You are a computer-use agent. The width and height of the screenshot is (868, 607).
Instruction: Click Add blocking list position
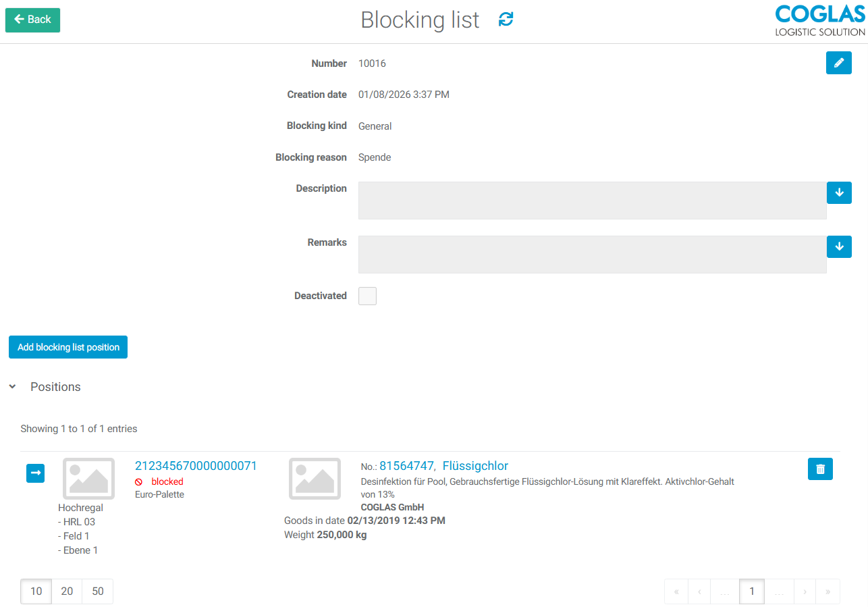tap(67, 346)
